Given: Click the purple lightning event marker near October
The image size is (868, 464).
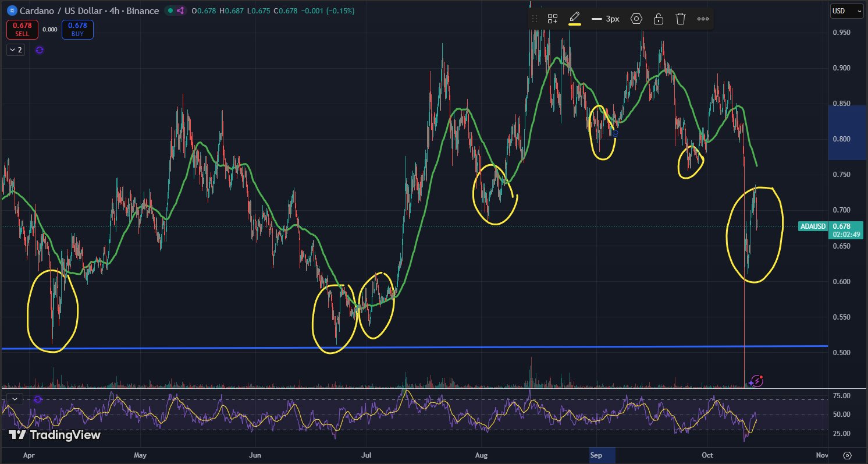Looking at the screenshot, I should coord(756,381).
